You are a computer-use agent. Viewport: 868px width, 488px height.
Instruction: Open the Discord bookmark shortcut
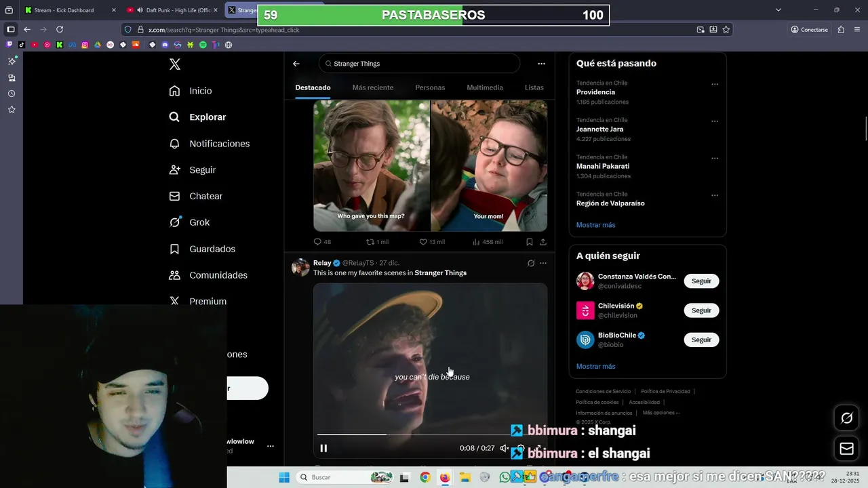pos(165,45)
